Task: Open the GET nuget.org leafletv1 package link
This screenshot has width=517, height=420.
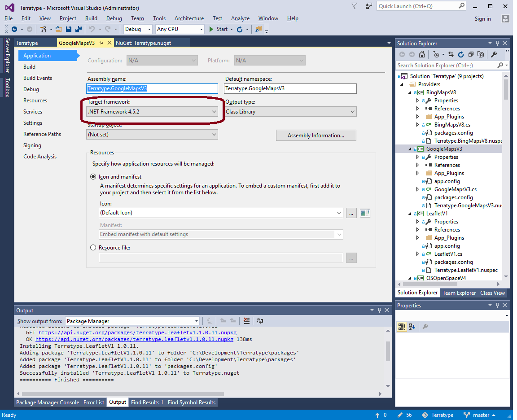Action: click(137, 332)
